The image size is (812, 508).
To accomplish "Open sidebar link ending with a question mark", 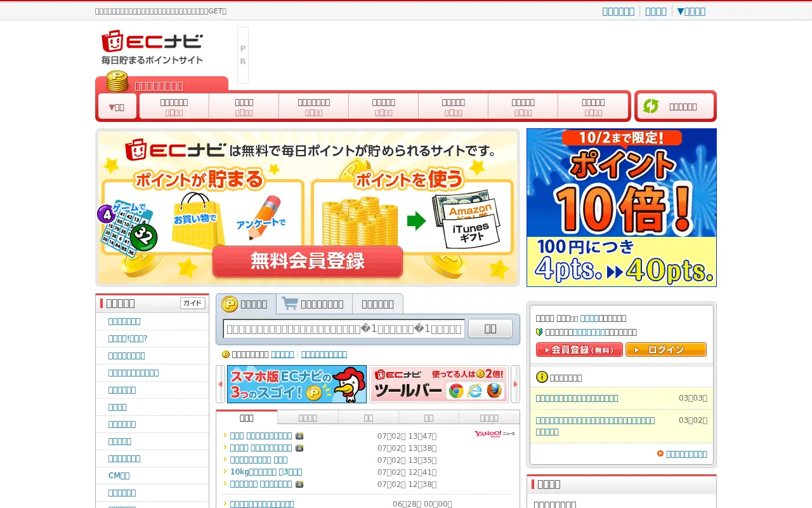I will 128,338.
